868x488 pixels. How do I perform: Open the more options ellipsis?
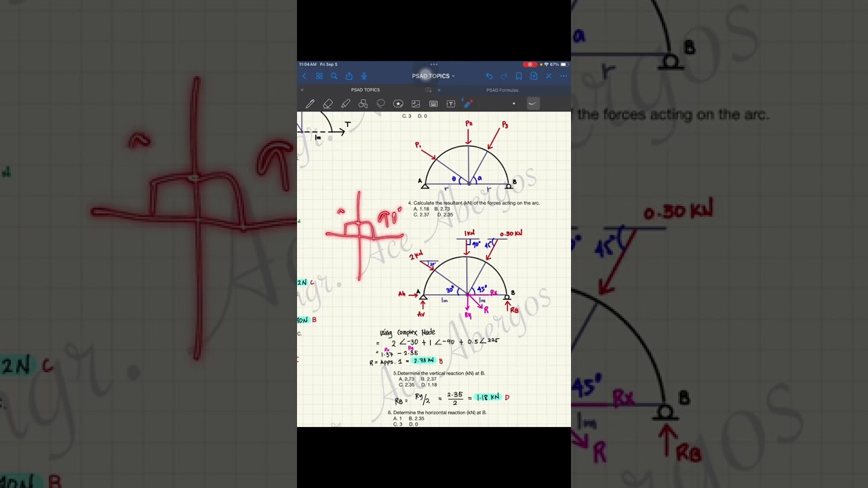click(564, 76)
